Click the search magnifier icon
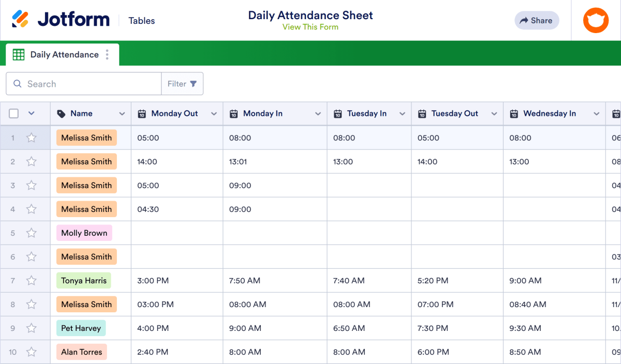 tap(18, 84)
